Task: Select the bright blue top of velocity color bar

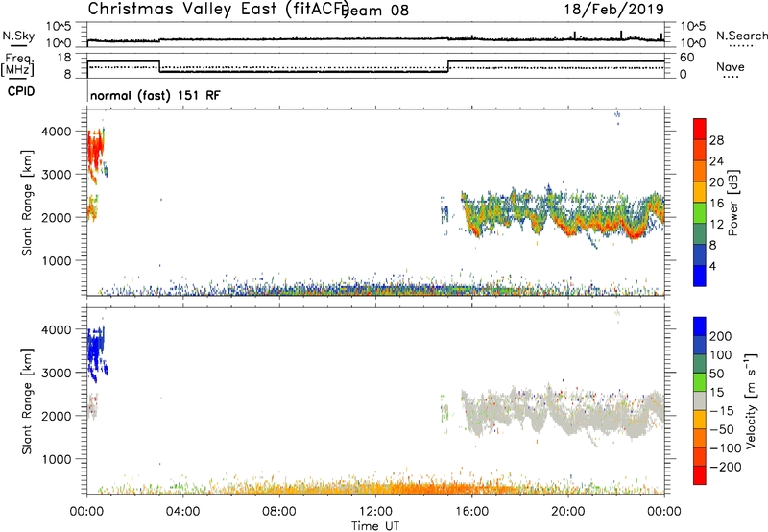Action: click(x=700, y=326)
